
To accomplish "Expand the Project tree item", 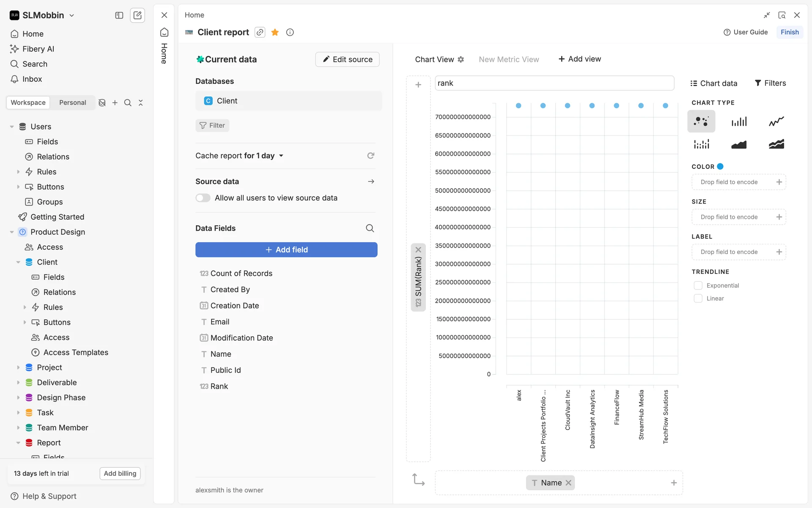I will [18, 367].
